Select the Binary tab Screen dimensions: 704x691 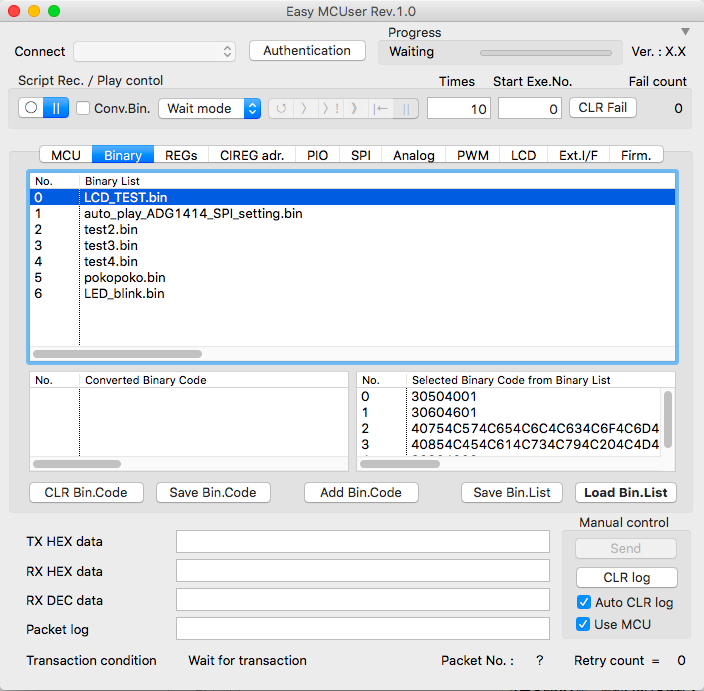(x=123, y=155)
